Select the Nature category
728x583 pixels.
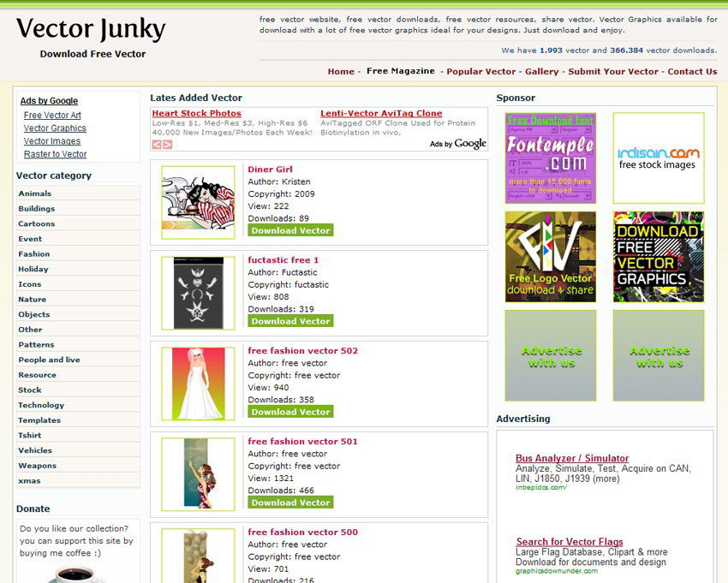(78, 300)
